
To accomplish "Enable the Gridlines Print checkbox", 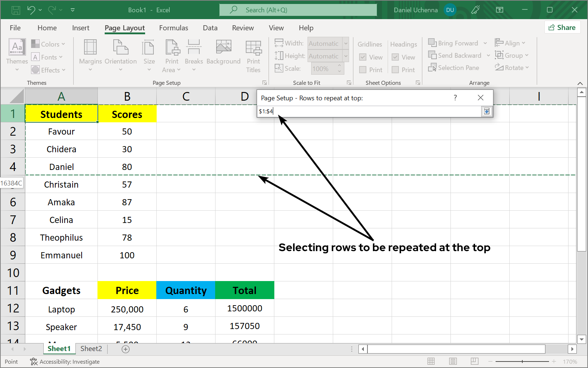I will pyautogui.click(x=363, y=70).
